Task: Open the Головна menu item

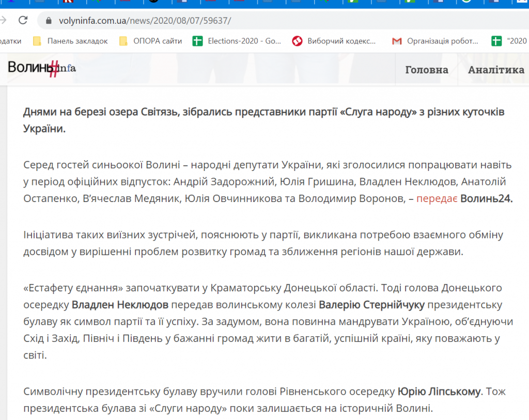Action: [x=426, y=70]
